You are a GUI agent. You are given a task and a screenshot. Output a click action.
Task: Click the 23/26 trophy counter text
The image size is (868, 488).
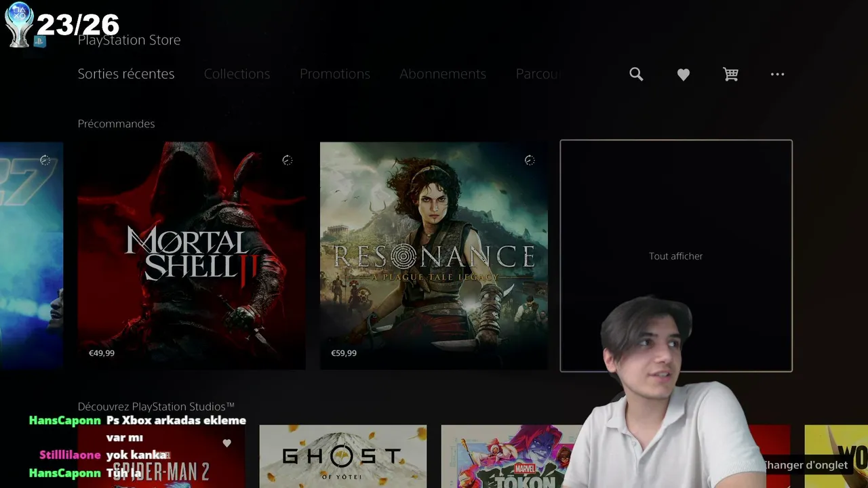click(78, 25)
